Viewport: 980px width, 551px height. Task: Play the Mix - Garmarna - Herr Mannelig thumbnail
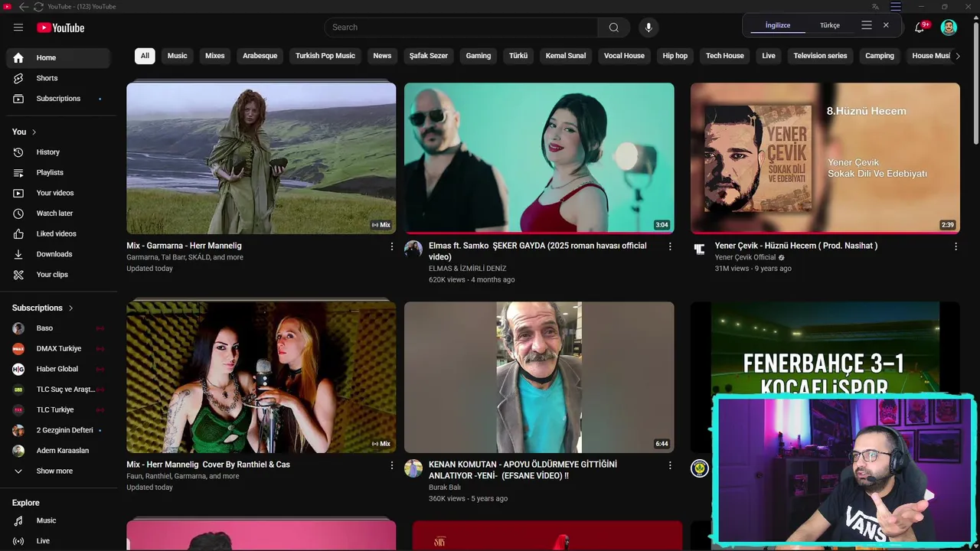click(x=261, y=158)
